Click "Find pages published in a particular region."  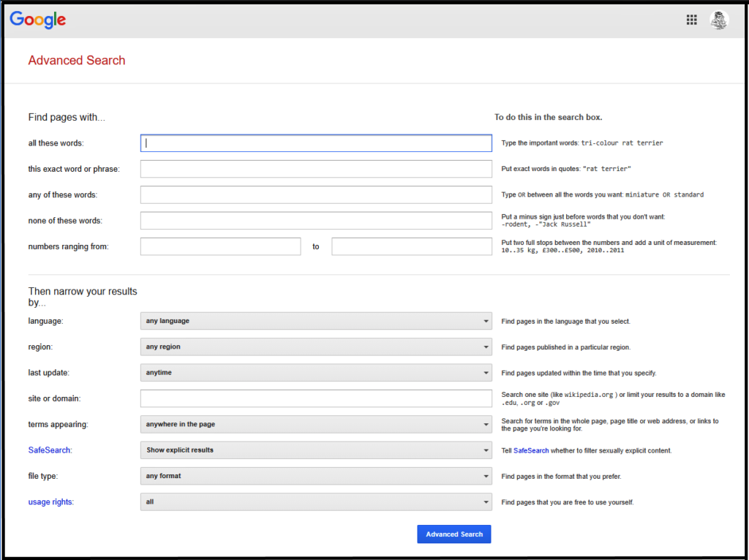click(565, 347)
